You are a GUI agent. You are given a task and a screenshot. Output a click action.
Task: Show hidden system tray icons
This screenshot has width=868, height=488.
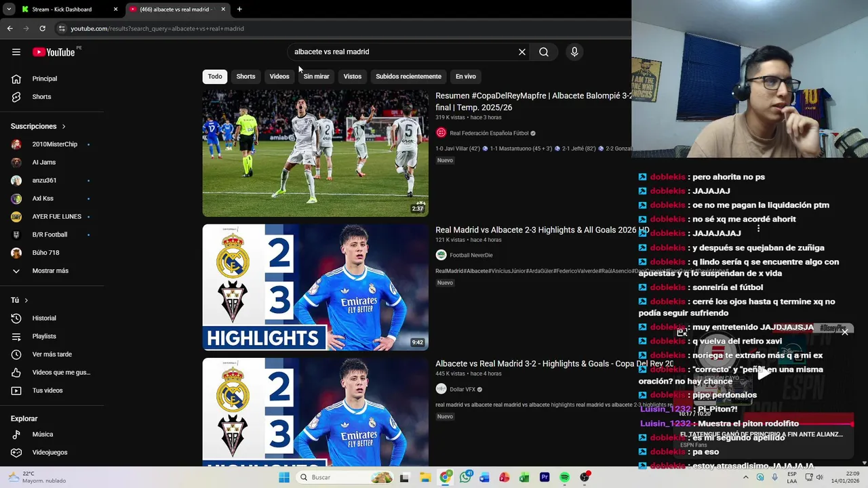click(x=745, y=477)
